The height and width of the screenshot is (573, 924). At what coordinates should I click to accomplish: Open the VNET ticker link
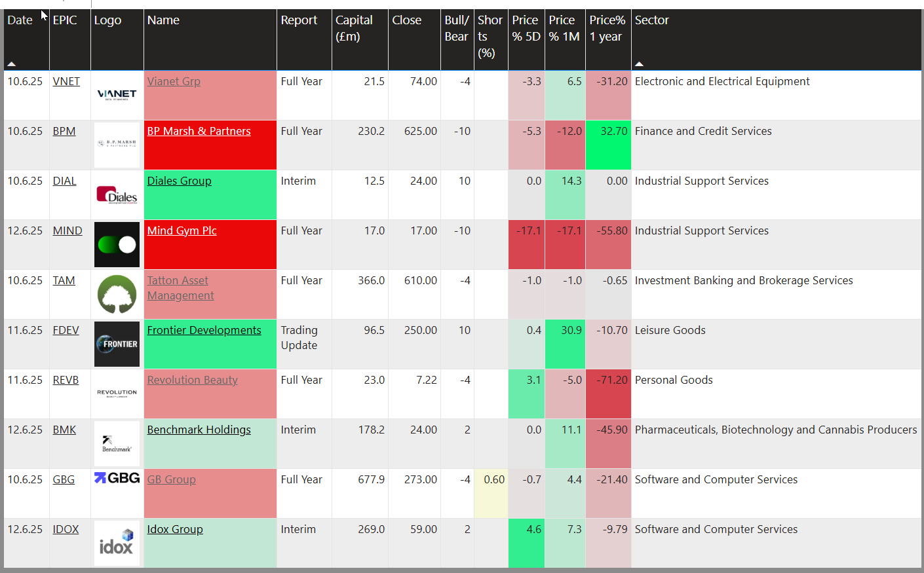coord(66,81)
